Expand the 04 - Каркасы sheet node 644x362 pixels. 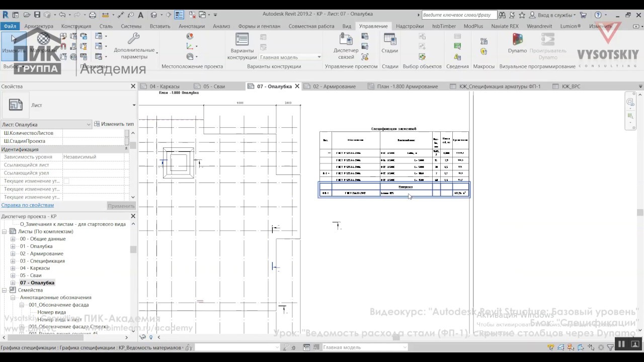13,268
